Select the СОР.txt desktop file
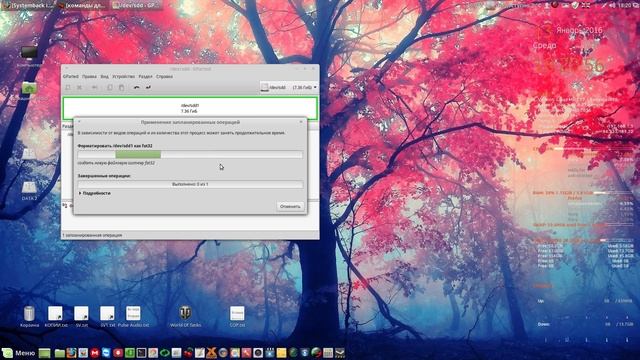Viewport: 640px width, 360px height. [x=237, y=317]
